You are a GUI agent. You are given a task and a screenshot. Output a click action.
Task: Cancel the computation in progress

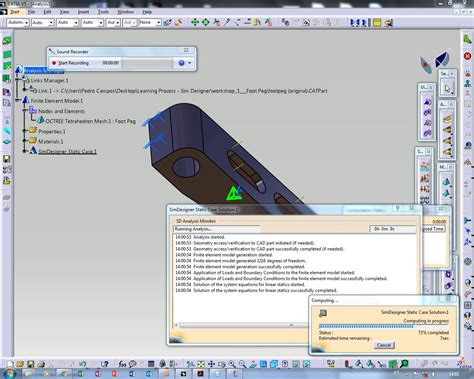[x=384, y=345]
